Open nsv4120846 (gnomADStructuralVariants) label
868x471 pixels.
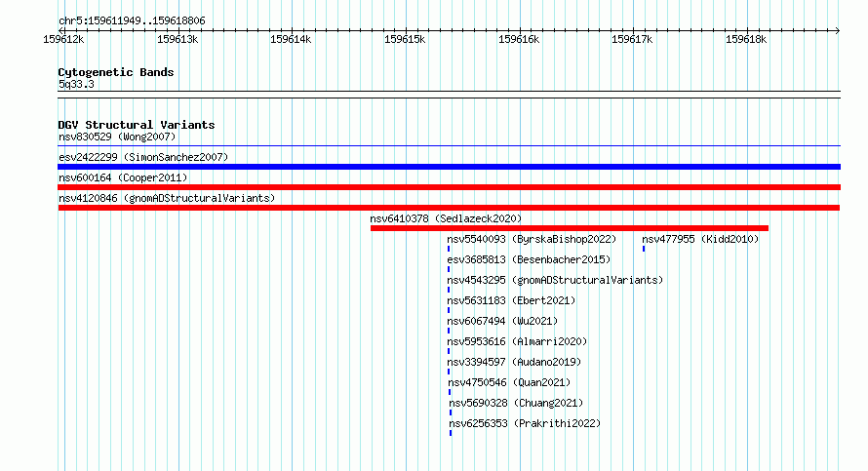(167, 198)
